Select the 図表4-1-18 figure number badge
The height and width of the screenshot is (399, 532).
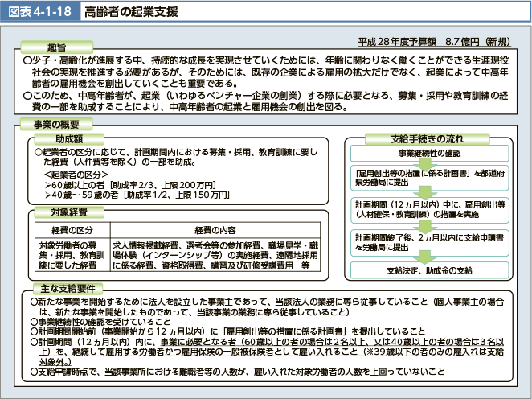pyautogui.click(x=38, y=10)
